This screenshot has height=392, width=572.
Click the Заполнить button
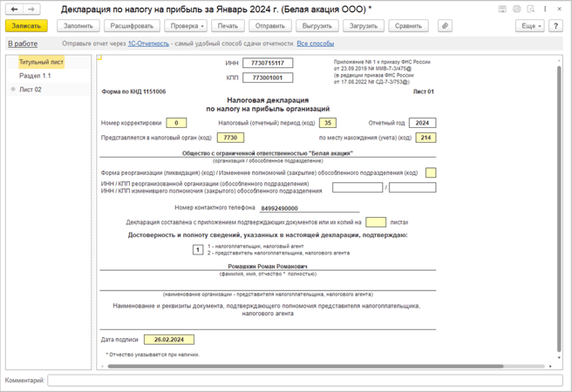click(x=78, y=26)
